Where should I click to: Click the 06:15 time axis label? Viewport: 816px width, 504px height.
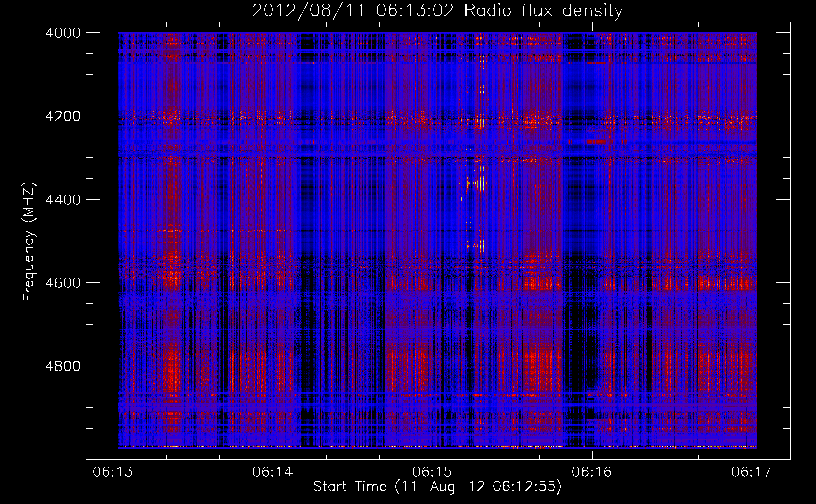pyautogui.click(x=432, y=472)
